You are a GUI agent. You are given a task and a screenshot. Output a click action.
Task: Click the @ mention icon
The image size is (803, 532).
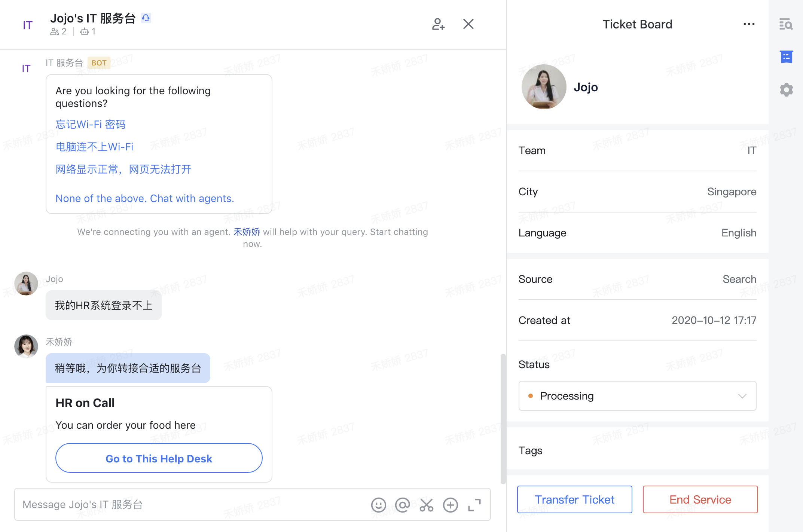[402, 505]
